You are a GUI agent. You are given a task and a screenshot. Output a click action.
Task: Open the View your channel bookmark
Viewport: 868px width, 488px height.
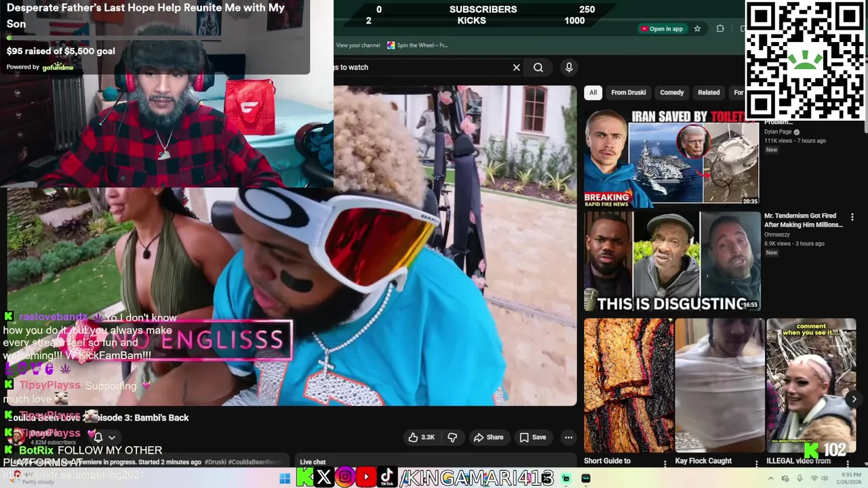click(358, 45)
